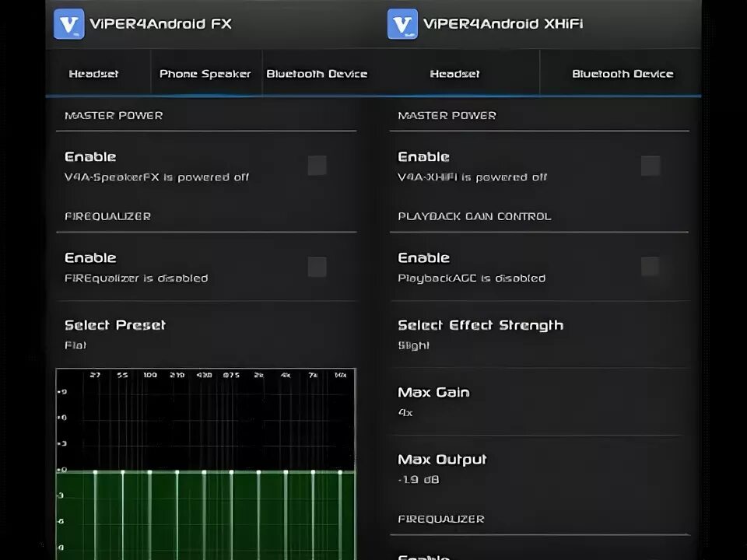Viewport: 747px width, 560px height.
Task: Click the 2k equalizer band bar
Action: pyautogui.click(x=258, y=514)
